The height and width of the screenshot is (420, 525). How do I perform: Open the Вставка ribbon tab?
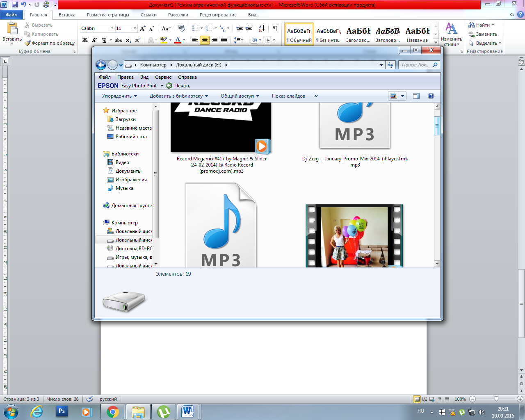67,15
